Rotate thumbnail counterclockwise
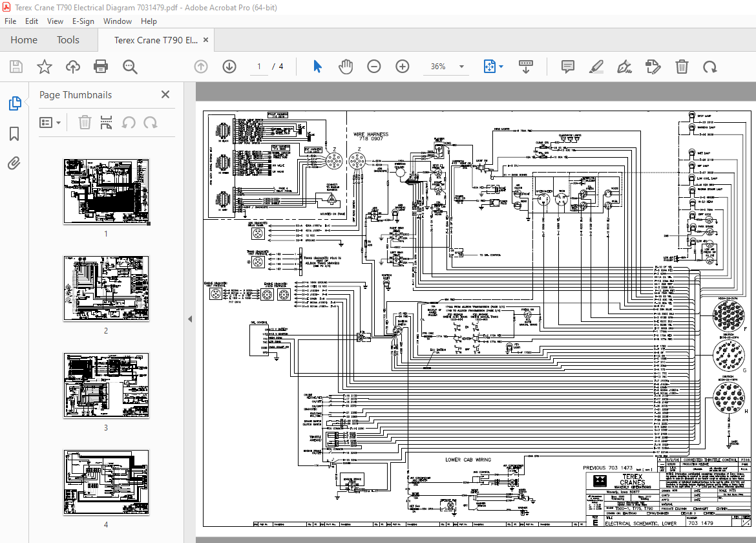 (128, 122)
